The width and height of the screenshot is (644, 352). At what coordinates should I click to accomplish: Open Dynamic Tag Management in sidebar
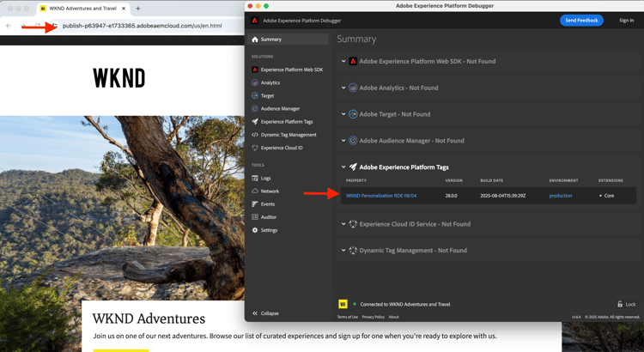[289, 135]
